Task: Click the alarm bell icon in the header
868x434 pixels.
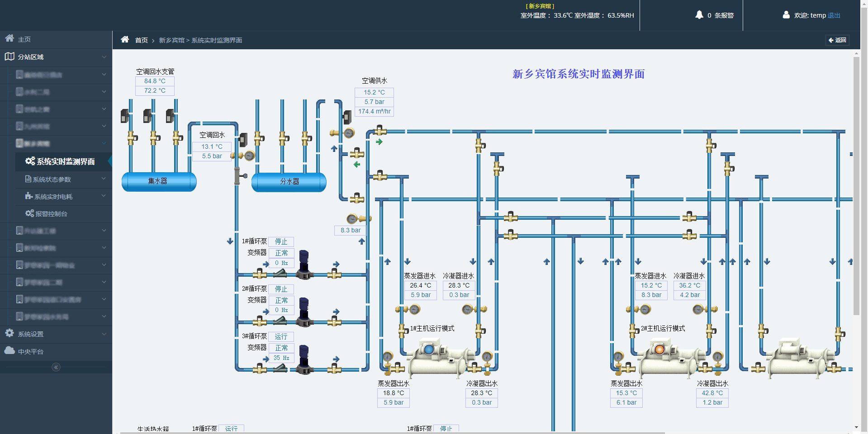Action: [699, 15]
